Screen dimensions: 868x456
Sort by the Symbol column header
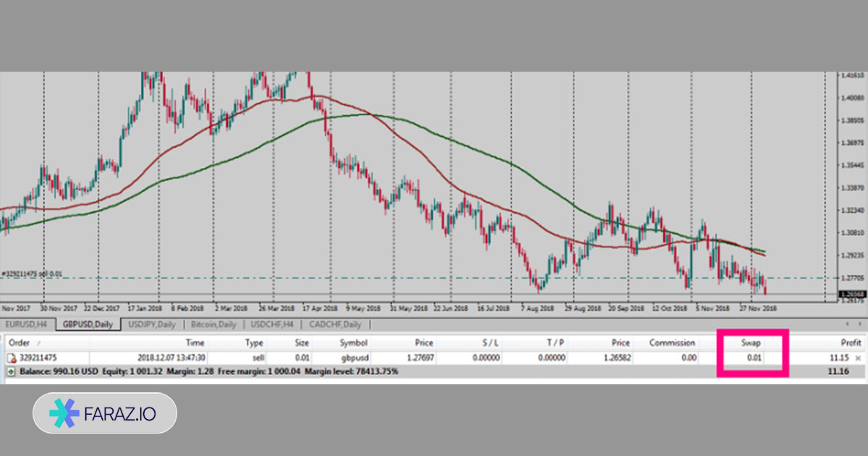pyautogui.click(x=354, y=342)
